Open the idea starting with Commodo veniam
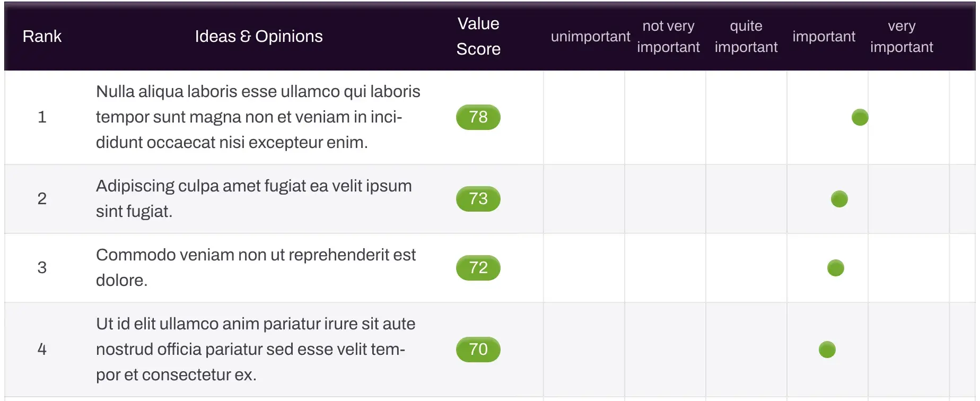980x401 pixels. point(256,268)
